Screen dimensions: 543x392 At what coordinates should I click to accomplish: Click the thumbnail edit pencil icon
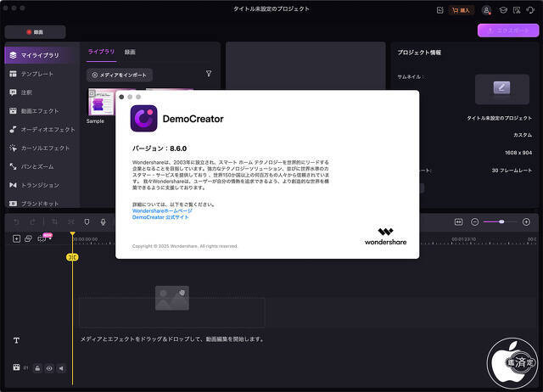[x=501, y=87]
